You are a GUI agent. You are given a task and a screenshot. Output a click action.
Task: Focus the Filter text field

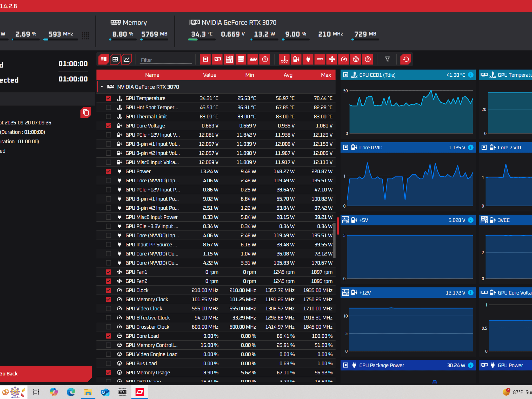166,60
